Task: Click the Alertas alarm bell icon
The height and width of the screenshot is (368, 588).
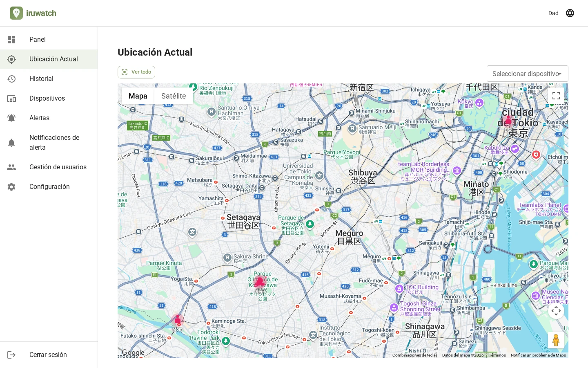Action: (x=11, y=118)
